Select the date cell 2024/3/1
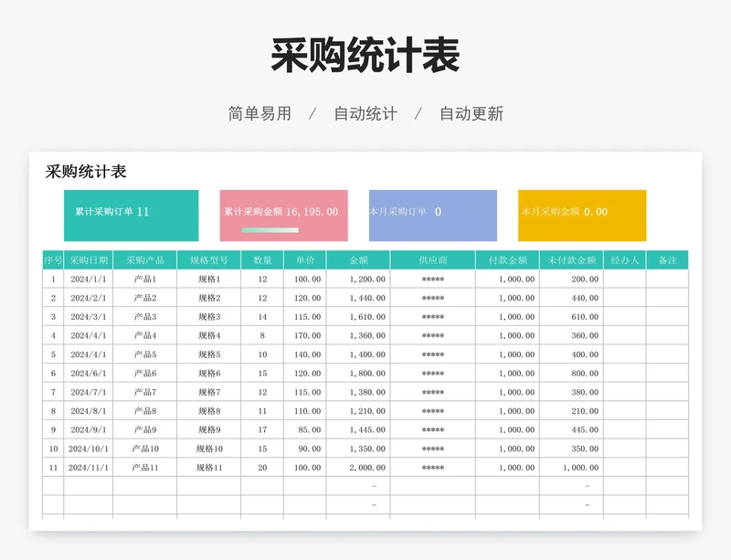731x560 pixels. pyautogui.click(x=89, y=317)
